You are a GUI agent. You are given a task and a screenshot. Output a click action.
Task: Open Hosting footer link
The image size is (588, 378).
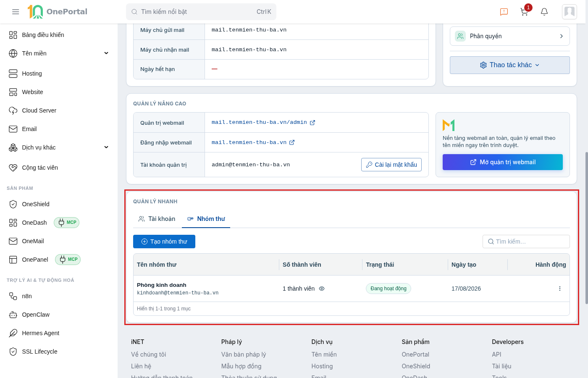click(x=322, y=366)
